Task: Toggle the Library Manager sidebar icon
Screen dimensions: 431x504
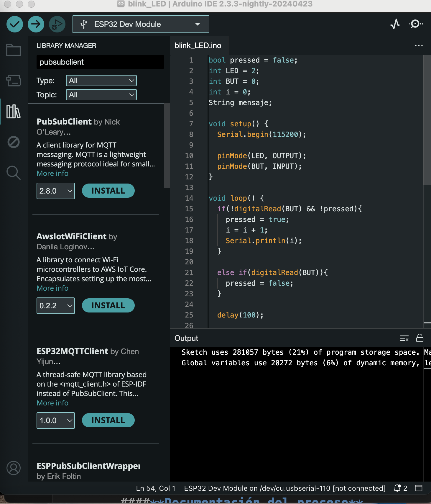Action: [14, 112]
